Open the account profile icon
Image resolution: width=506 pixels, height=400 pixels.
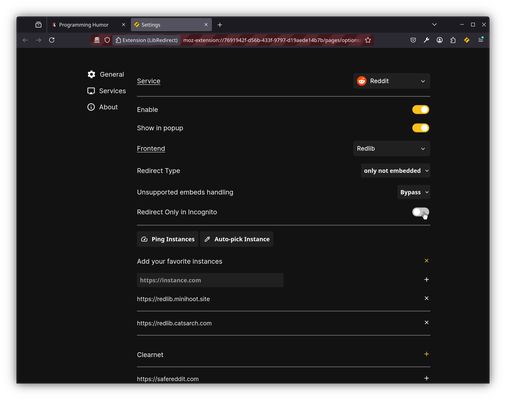coord(440,40)
